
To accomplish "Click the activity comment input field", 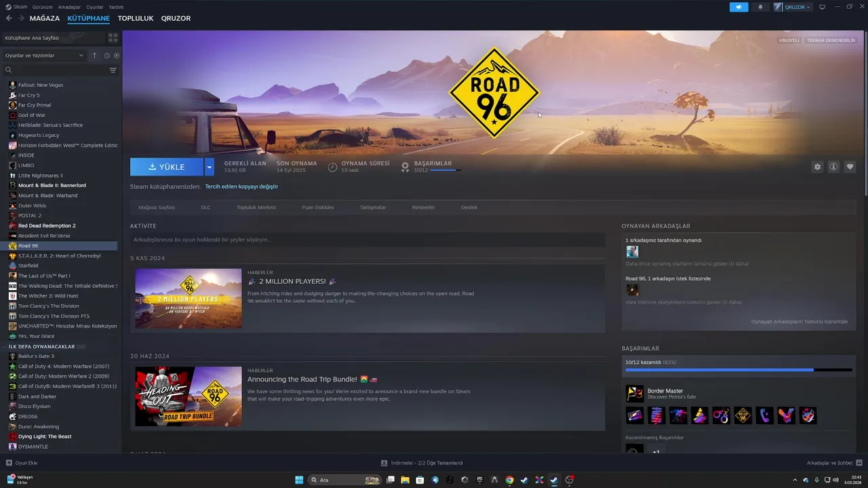I will 368,240.
